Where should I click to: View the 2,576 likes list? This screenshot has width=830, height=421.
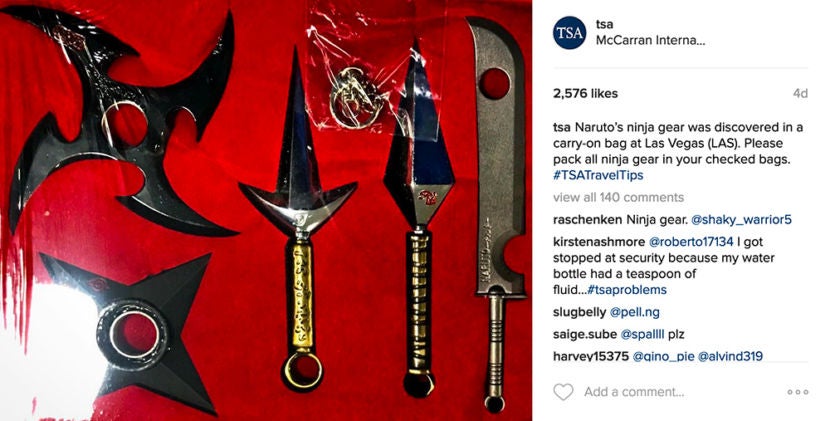585,93
